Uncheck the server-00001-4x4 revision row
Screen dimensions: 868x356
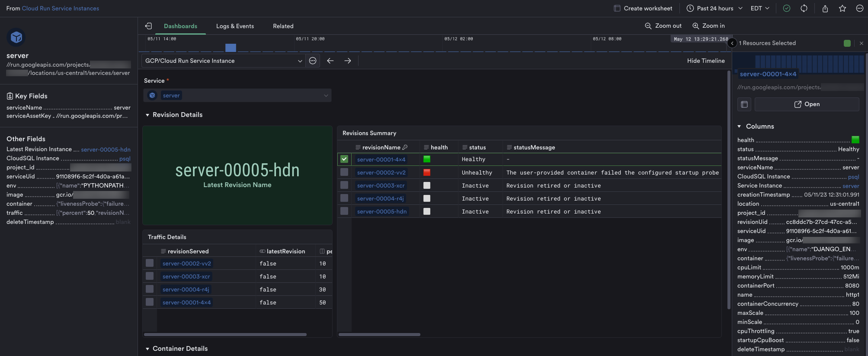pos(344,159)
